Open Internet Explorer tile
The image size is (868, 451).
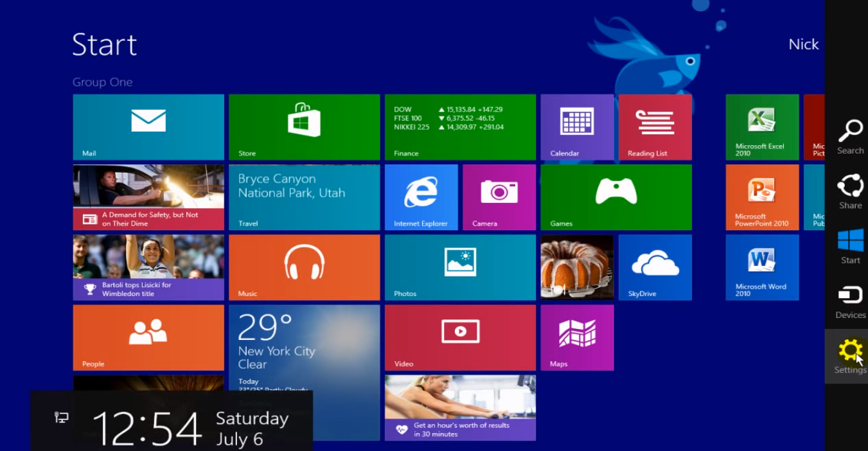click(x=421, y=197)
